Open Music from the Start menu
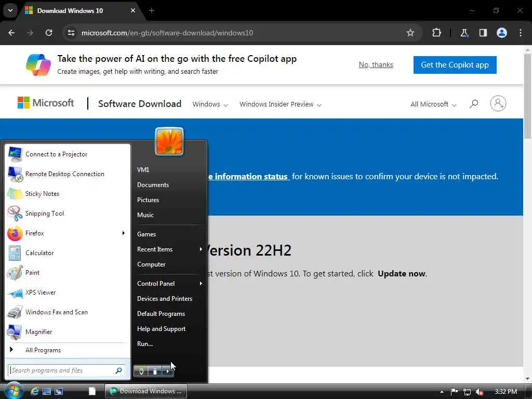 (x=145, y=215)
